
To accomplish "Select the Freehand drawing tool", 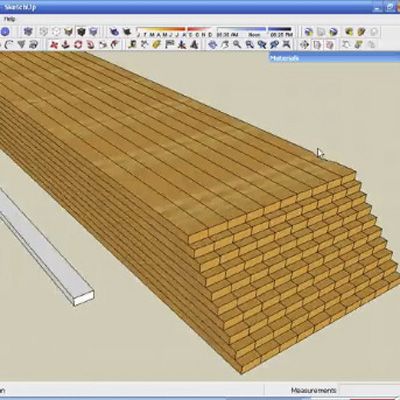I will (33, 44).
